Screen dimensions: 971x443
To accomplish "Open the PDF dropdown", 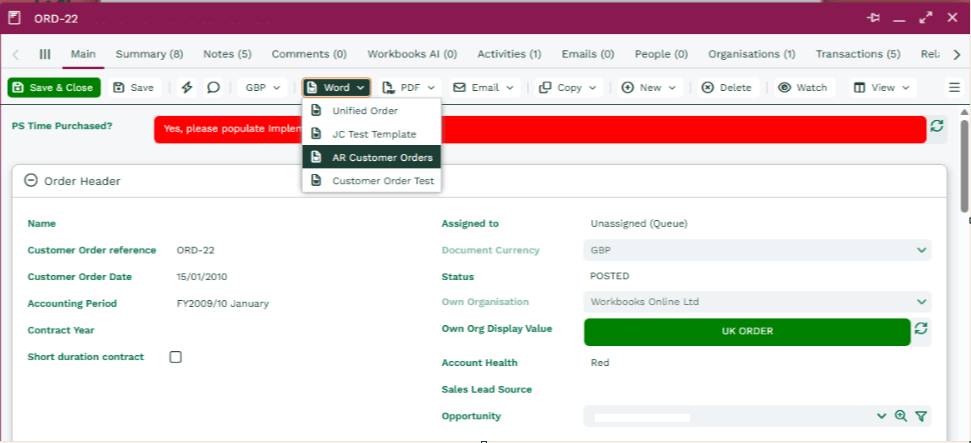I will (409, 87).
